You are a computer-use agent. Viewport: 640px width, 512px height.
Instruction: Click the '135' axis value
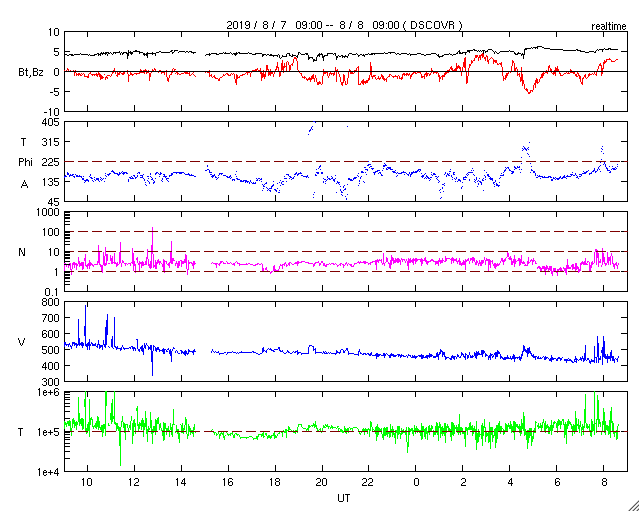[51, 182]
